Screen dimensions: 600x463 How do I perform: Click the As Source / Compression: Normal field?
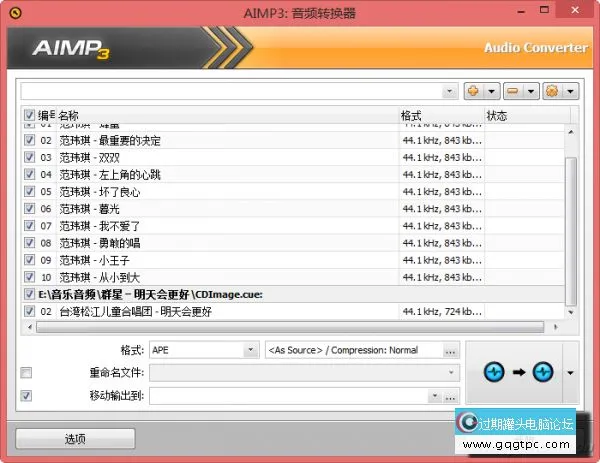coord(354,350)
